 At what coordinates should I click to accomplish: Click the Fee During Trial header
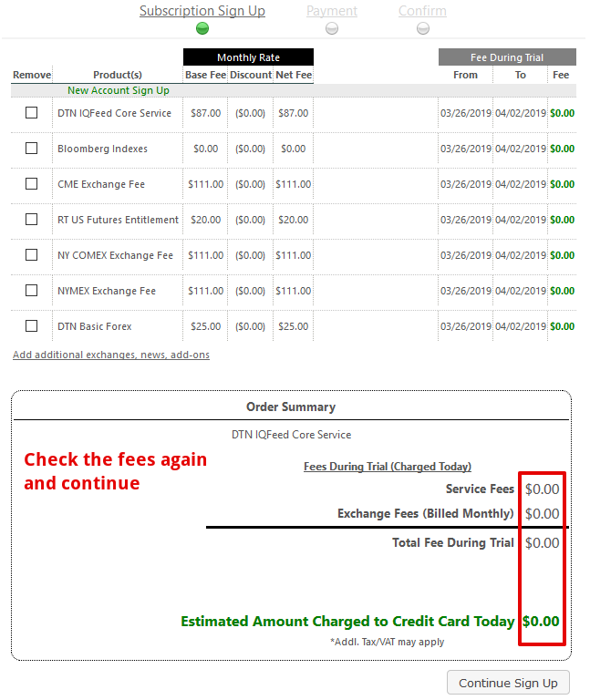[x=507, y=57]
